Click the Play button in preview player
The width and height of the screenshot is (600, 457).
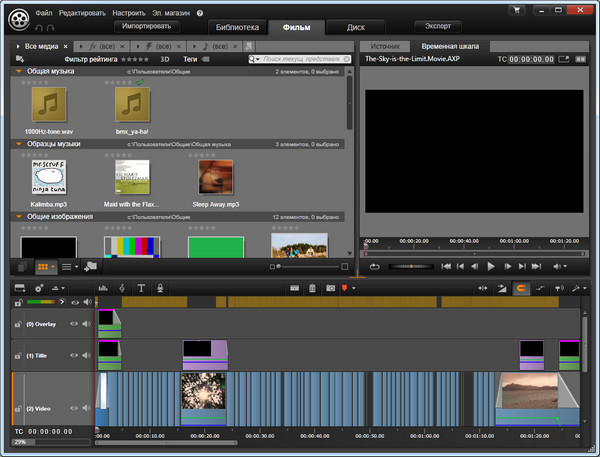point(490,267)
